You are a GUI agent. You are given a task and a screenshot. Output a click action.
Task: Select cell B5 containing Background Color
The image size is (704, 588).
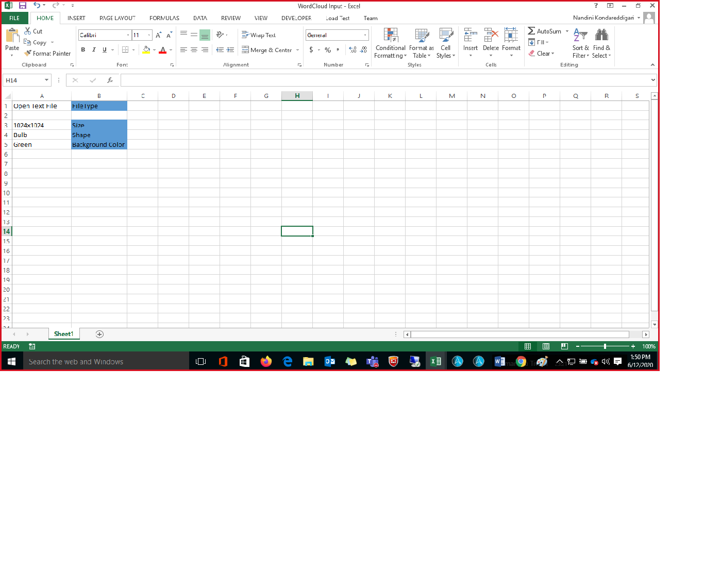pos(99,145)
